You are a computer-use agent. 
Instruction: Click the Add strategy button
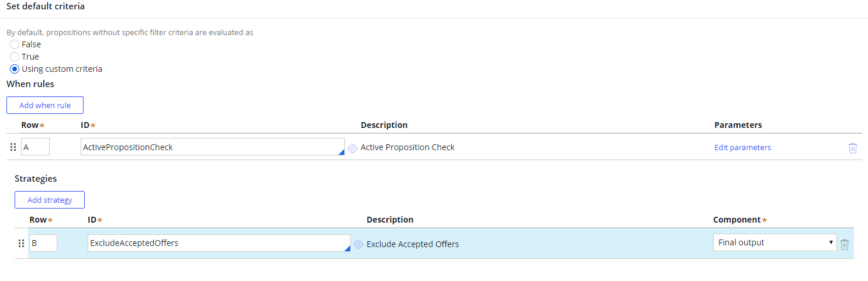(x=50, y=200)
